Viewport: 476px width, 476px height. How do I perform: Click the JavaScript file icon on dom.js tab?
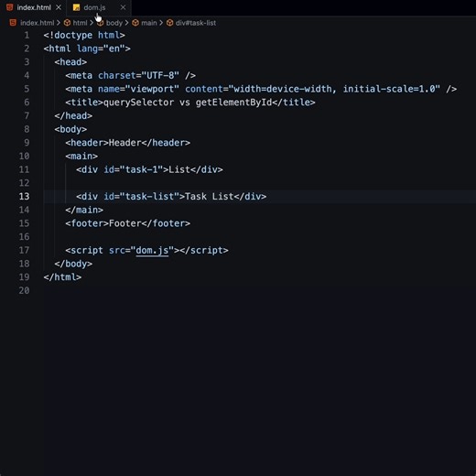(x=76, y=7)
